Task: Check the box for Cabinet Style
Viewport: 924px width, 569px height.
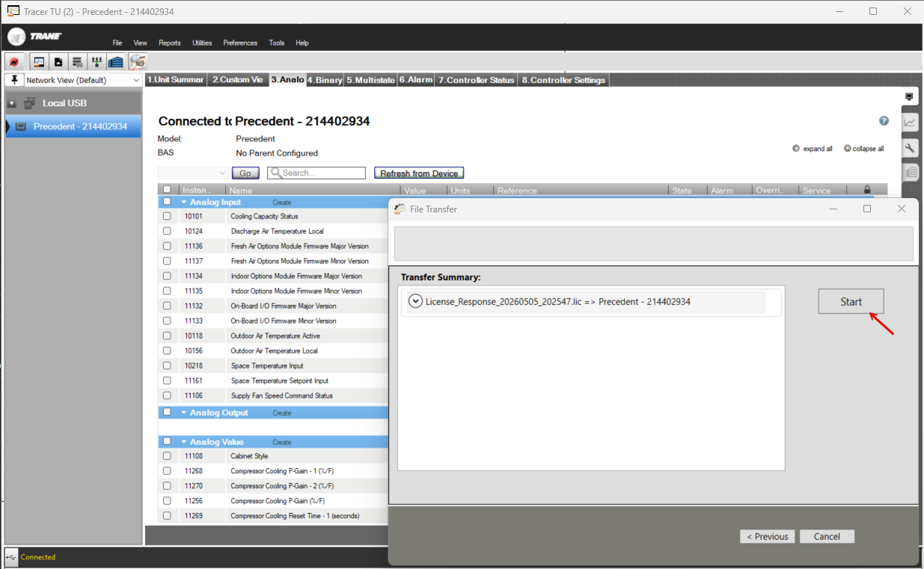Action: [167, 456]
